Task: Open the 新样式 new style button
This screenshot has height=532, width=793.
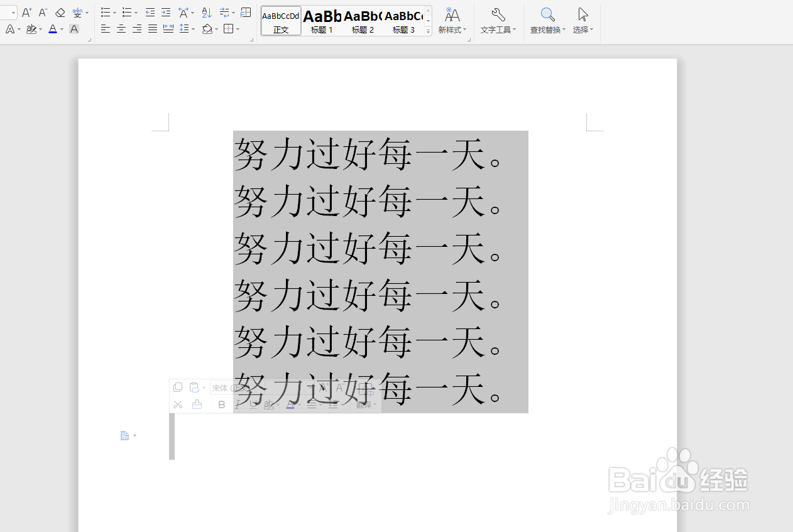Action: click(x=452, y=21)
